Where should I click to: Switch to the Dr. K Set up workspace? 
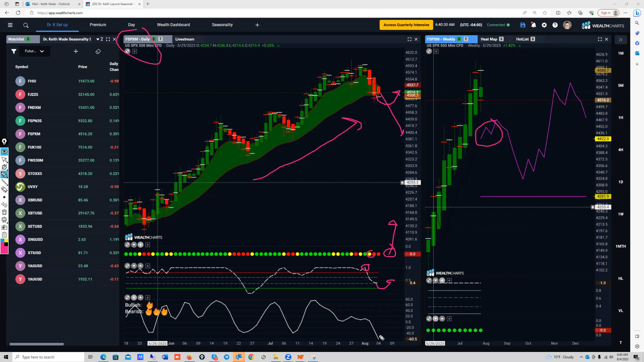[57, 25]
